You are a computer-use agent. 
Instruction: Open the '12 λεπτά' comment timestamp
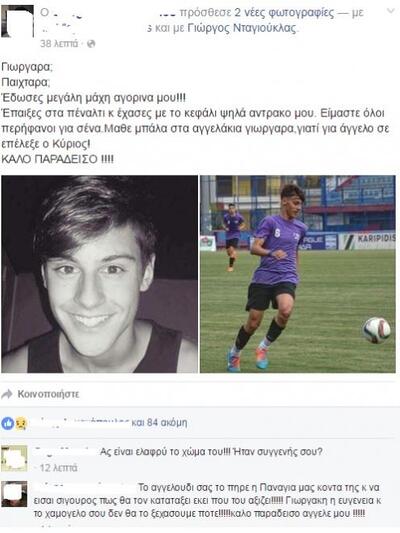58,468
